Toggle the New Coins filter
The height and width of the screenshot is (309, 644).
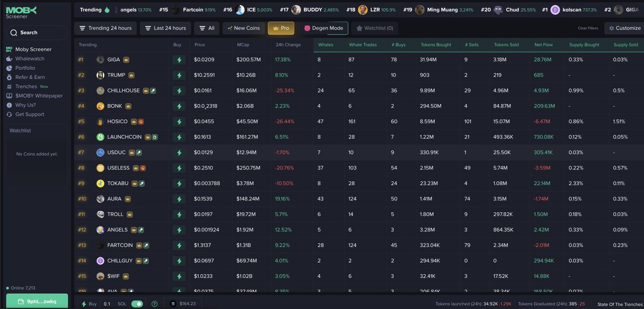pyautogui.click(x=243, y=28)
